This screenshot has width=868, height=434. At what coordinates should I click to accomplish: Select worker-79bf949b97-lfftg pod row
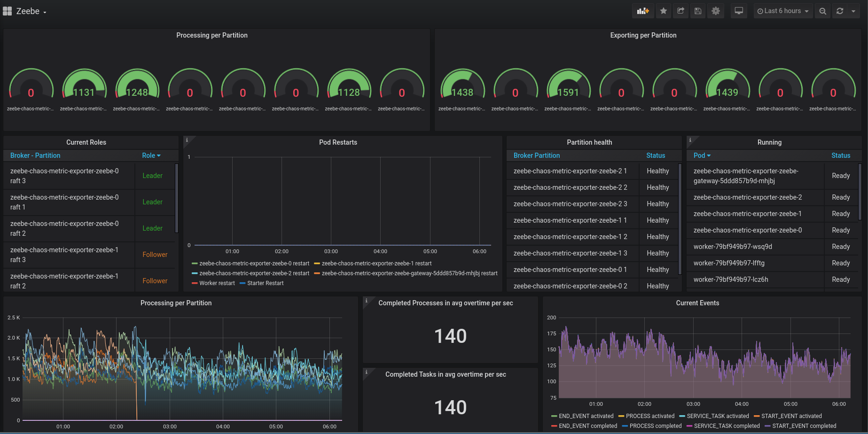coord(772,263)
